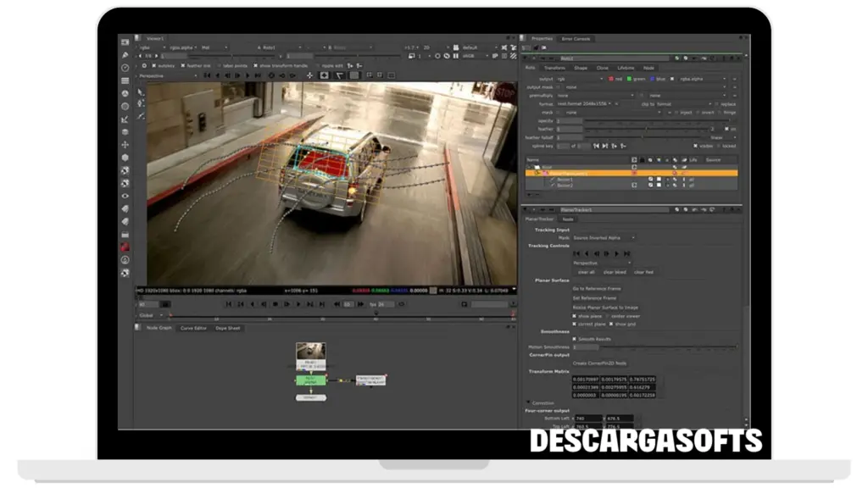Click the Transform node icon in left toolbar
Viewport: 868px width, 488px height.
click(x=125, y=144)
